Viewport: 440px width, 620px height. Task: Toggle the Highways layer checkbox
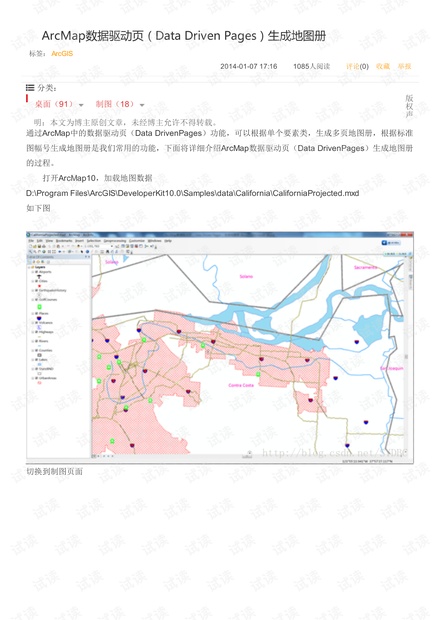(36, 332)
